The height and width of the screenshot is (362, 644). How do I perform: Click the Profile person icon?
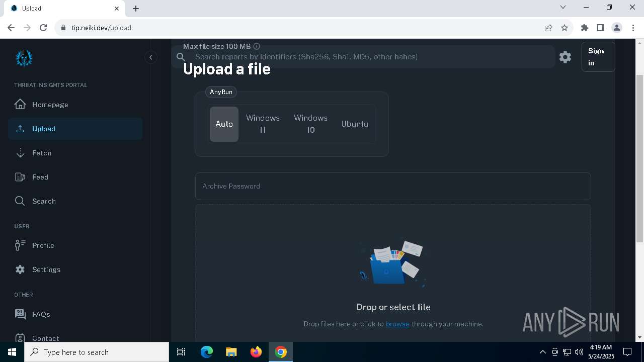tap(20, 245)
